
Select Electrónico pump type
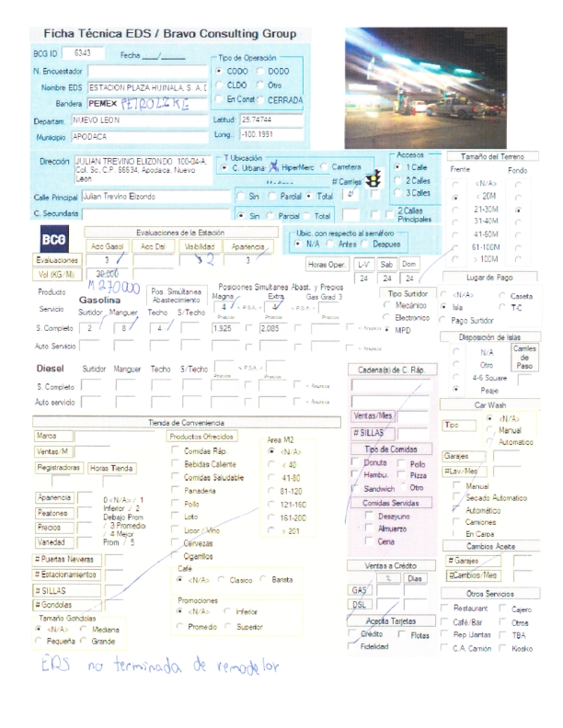[386, 317]
